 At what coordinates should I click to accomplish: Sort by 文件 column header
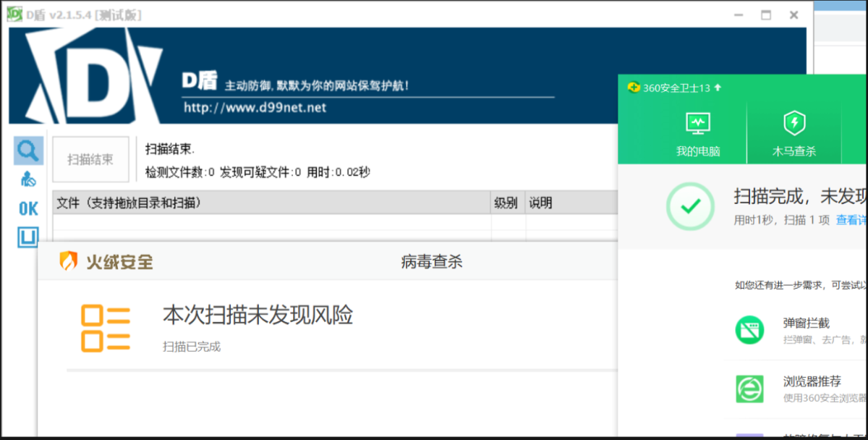point(272,203)
